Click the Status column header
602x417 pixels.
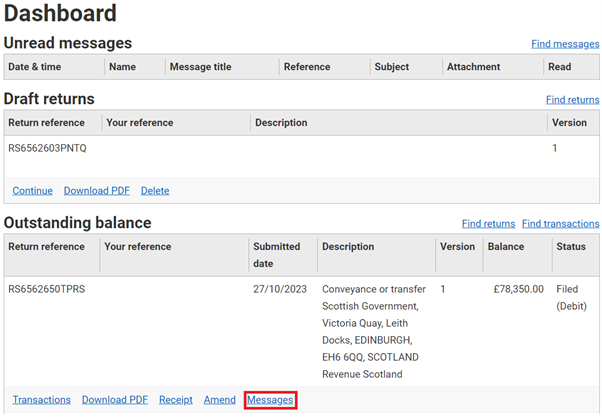click(571, 247)
